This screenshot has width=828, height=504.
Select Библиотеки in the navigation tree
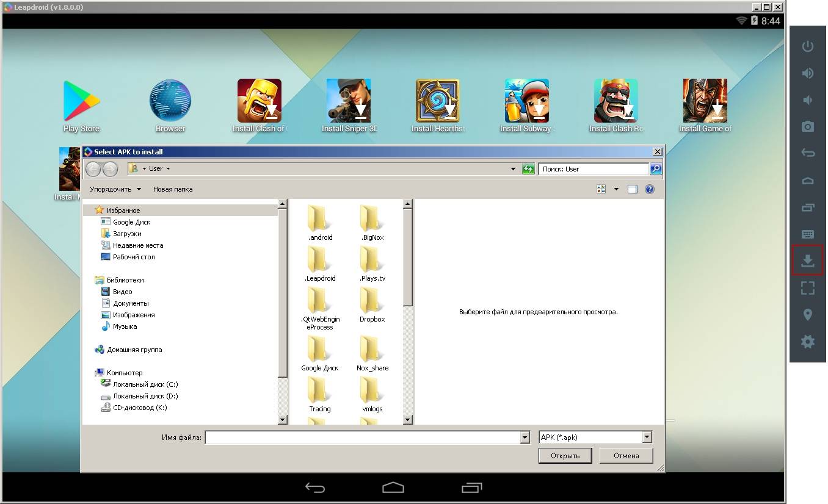point(125,280)
